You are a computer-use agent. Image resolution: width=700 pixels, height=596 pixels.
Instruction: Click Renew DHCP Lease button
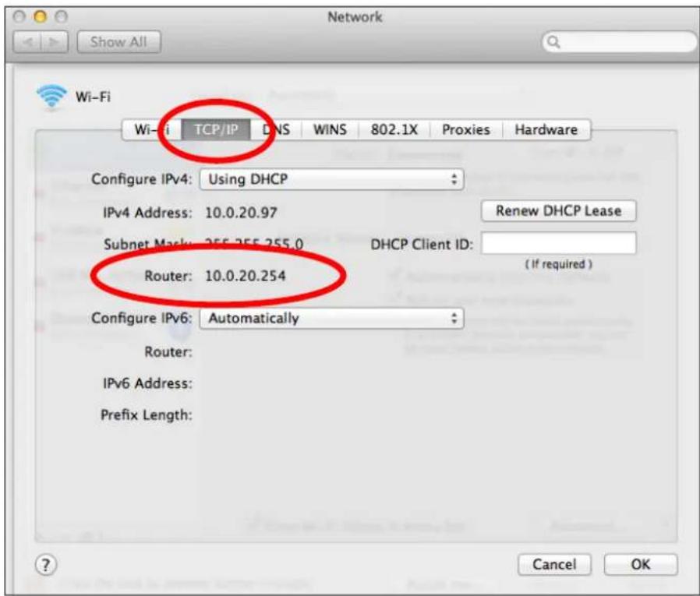point(558,210)
